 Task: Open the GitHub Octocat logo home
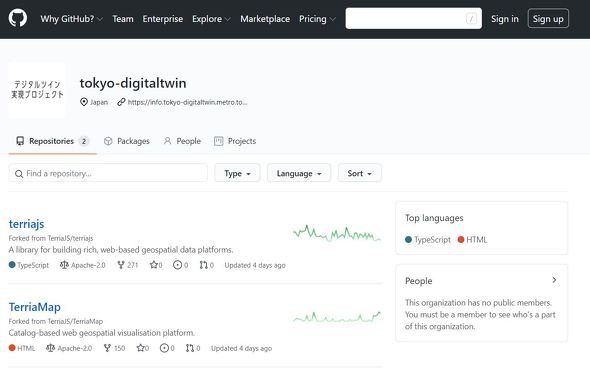coord(18,18)
